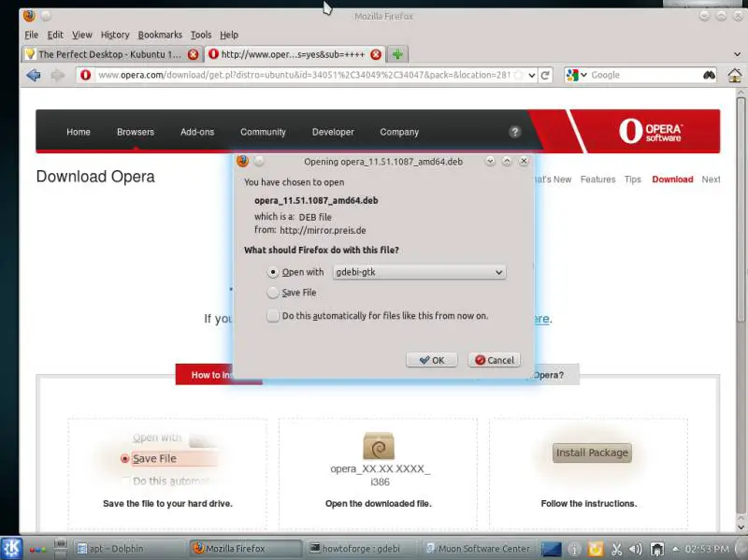
Task: Open the Company navigation link
Action: pos(399,132)
